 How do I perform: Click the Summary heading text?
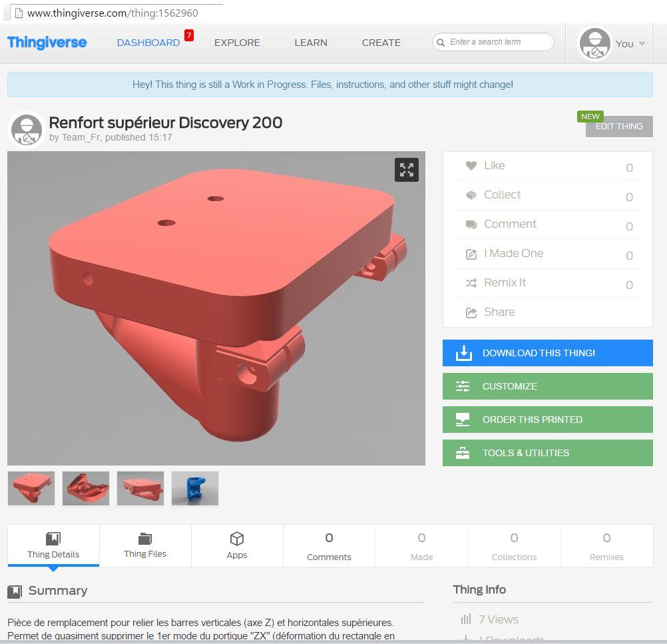(58, 591)
